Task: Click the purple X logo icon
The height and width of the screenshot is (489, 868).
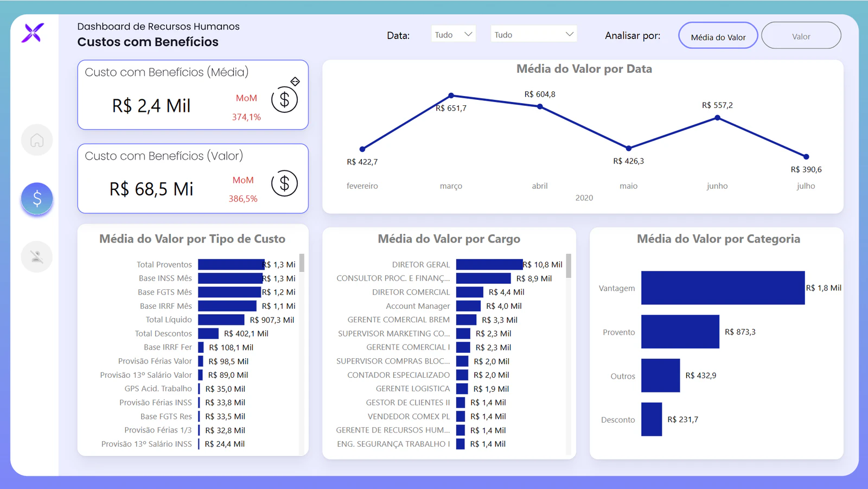Action: click(x=33, y=33)
